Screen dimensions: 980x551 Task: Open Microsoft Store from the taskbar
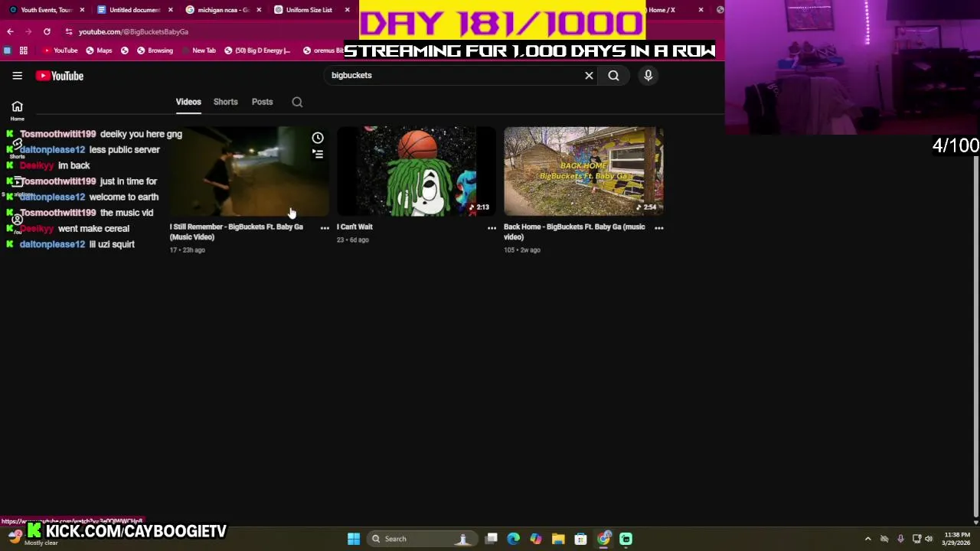point(580,539)
